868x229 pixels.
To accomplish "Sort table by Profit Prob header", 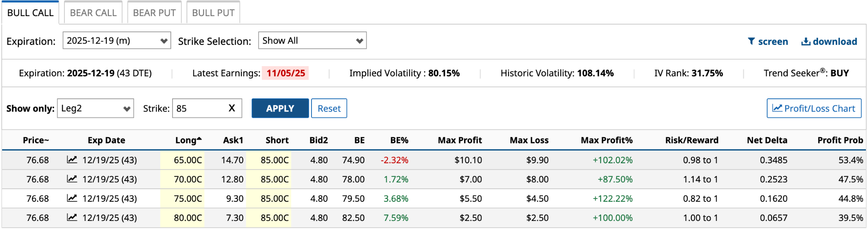I will [x=840, y=140].
